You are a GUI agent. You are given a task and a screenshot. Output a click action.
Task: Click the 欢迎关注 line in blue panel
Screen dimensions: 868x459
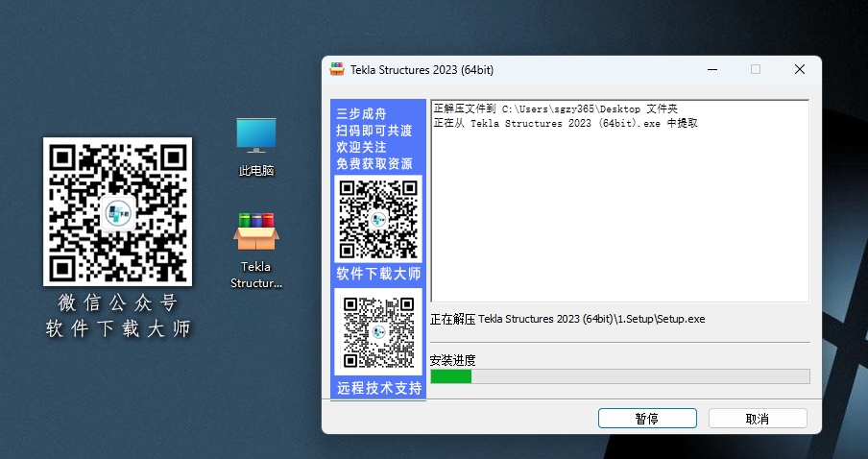[x=361, y=147]
